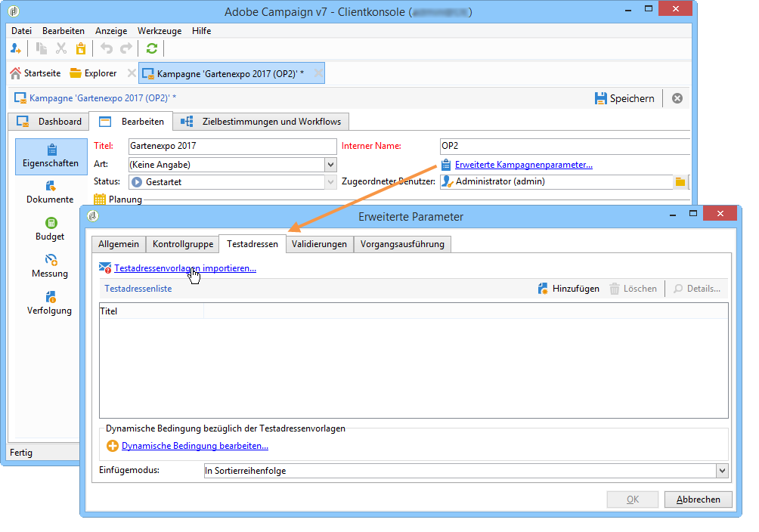Click the folder icon beside Administrator field

click(x=680, y=182)
